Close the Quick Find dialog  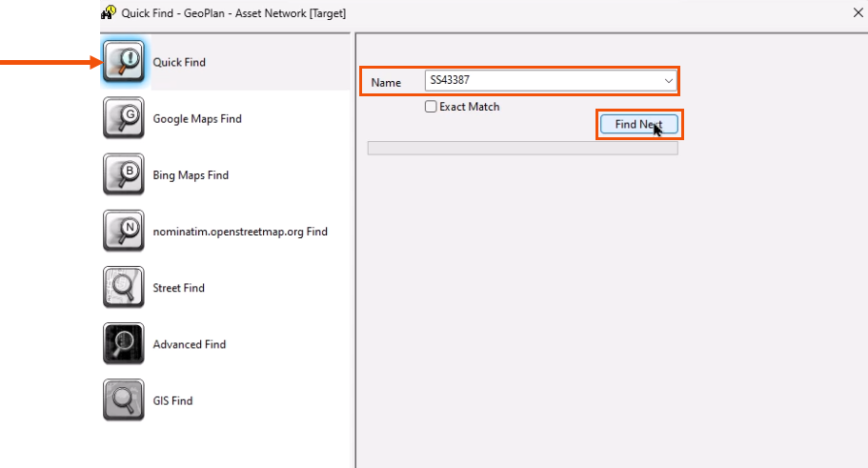[858, 12]
